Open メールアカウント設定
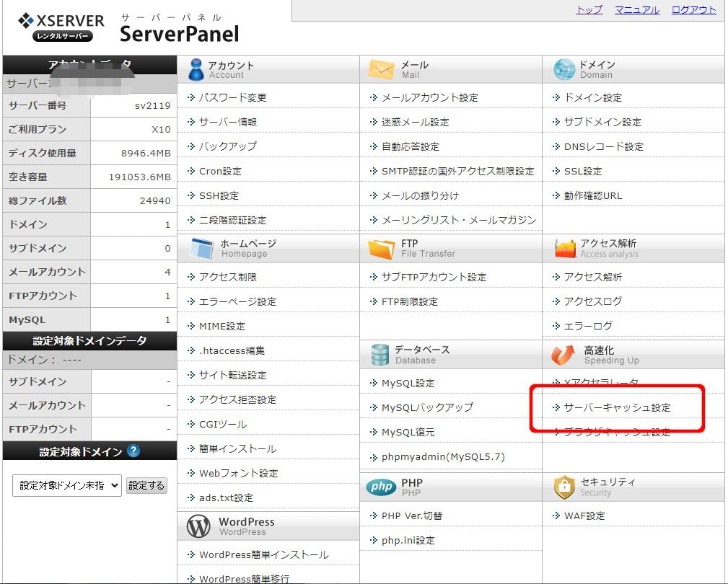 (x=430, y=98)
